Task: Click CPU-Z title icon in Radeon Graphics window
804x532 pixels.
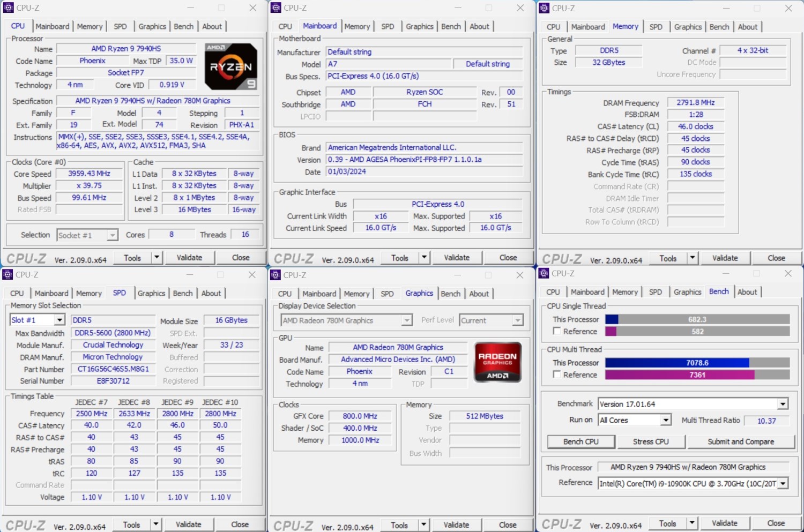Action: tap(276, 275)
